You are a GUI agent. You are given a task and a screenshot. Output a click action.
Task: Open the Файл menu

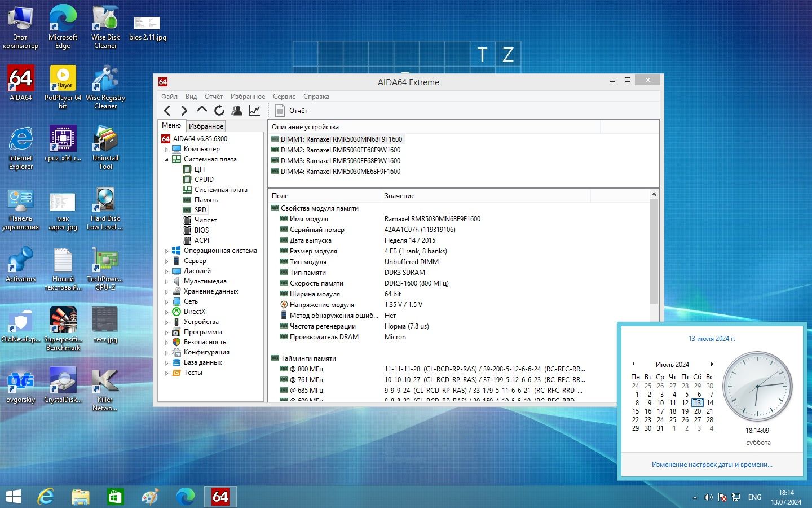click(169, 97)
